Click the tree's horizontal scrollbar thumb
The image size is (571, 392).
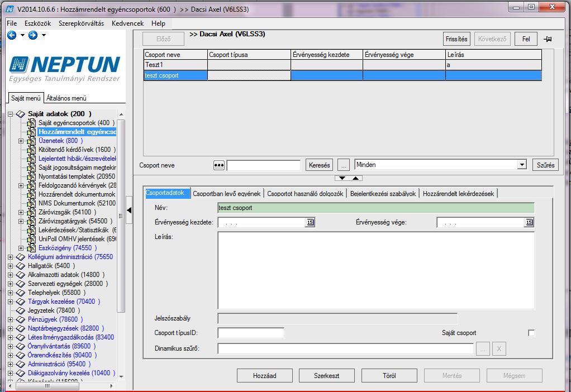(47, 386)
